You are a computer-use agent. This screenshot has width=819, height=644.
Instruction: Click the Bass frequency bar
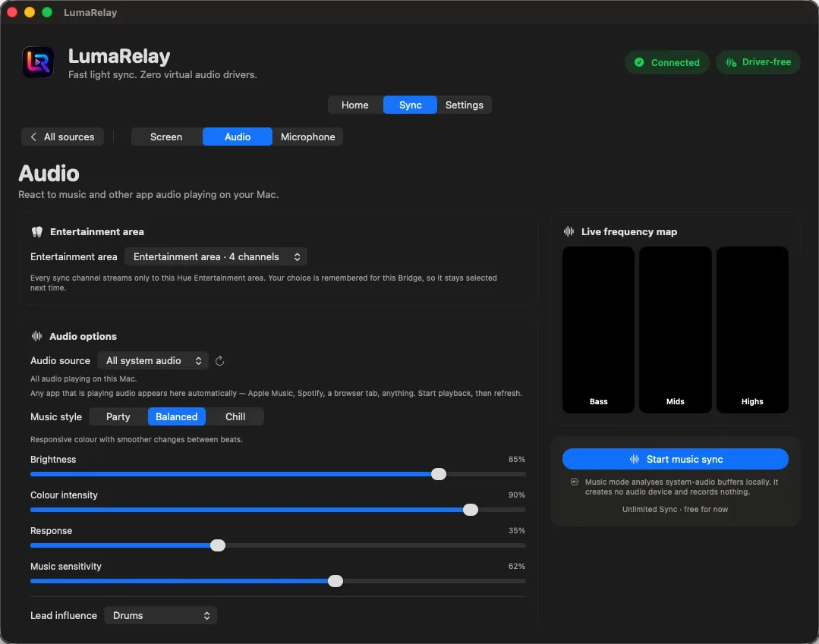[x=599, y=330]
